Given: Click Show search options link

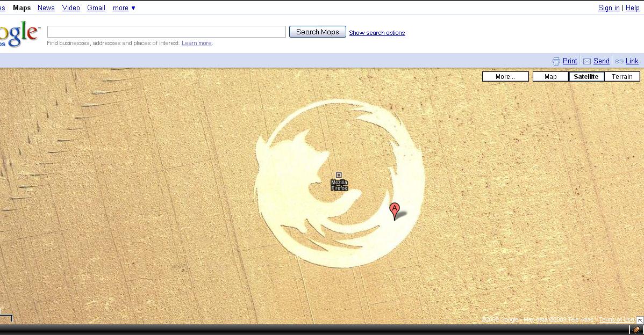Looking at the screenshot, I should (x=377, y=33).
